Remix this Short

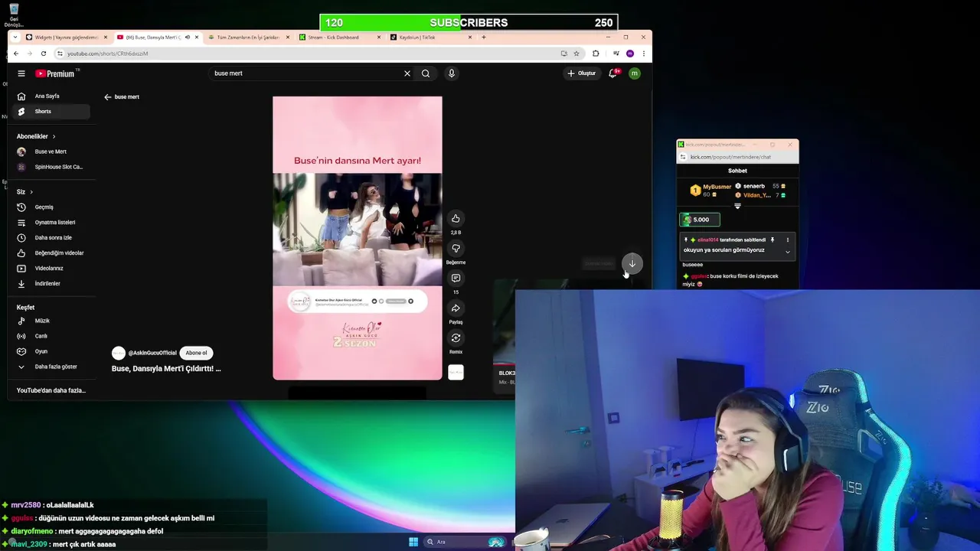pyautogui.click(x=456, y=338)
